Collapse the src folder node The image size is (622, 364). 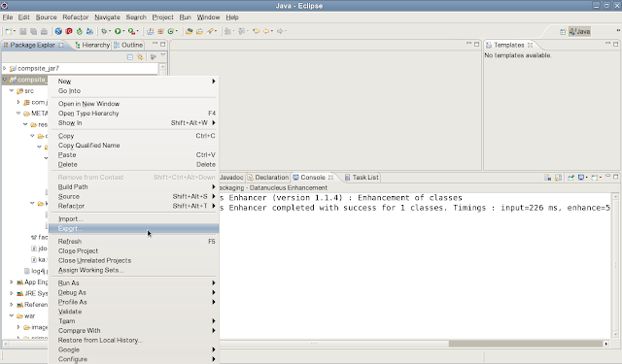pyautogui.click(x=12, y=90)
